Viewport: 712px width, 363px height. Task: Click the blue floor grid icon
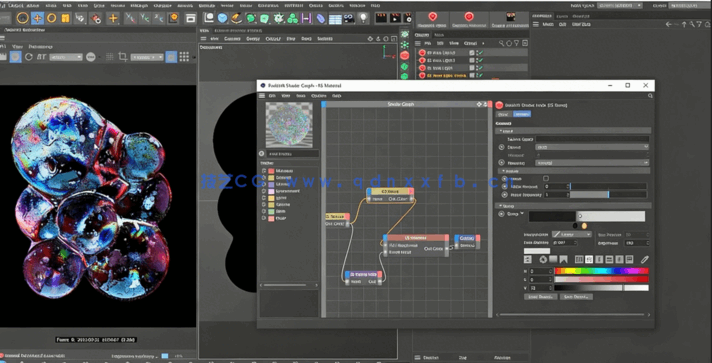tap(335, 19)
